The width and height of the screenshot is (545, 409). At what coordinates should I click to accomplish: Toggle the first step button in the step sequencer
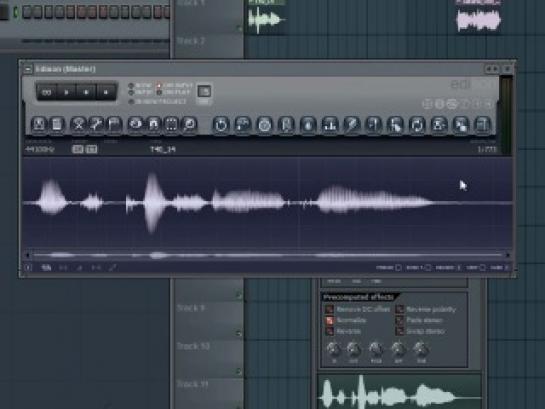27,12
